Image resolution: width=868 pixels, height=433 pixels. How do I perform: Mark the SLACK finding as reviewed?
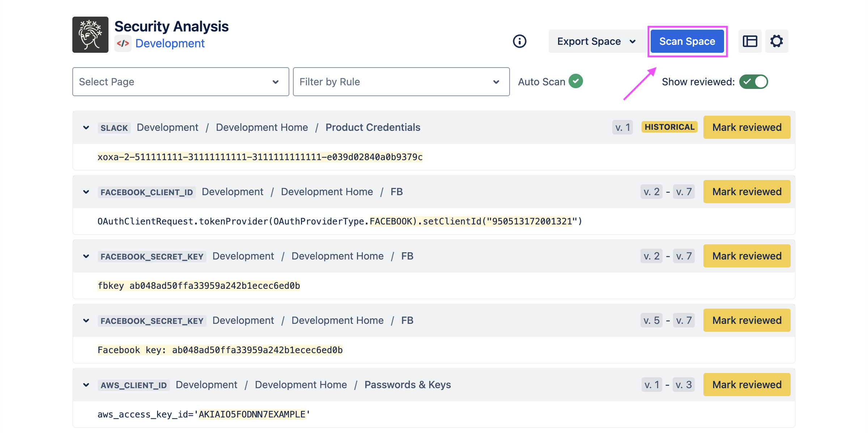pos(746,127)
